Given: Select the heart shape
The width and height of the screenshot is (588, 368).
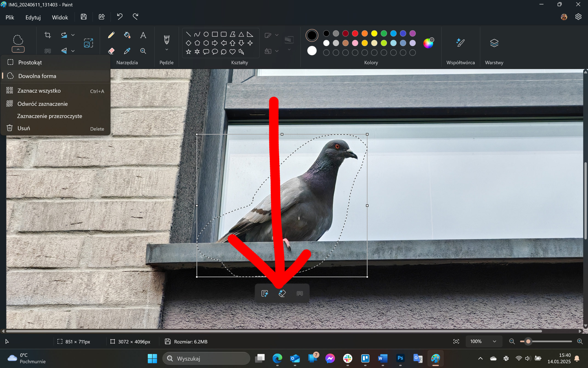Looking at the screenshot, I should (232, 52).
